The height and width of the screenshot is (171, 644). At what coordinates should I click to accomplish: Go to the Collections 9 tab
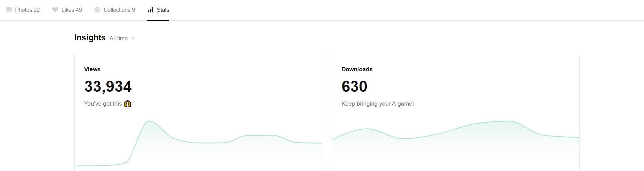point(119,10)
